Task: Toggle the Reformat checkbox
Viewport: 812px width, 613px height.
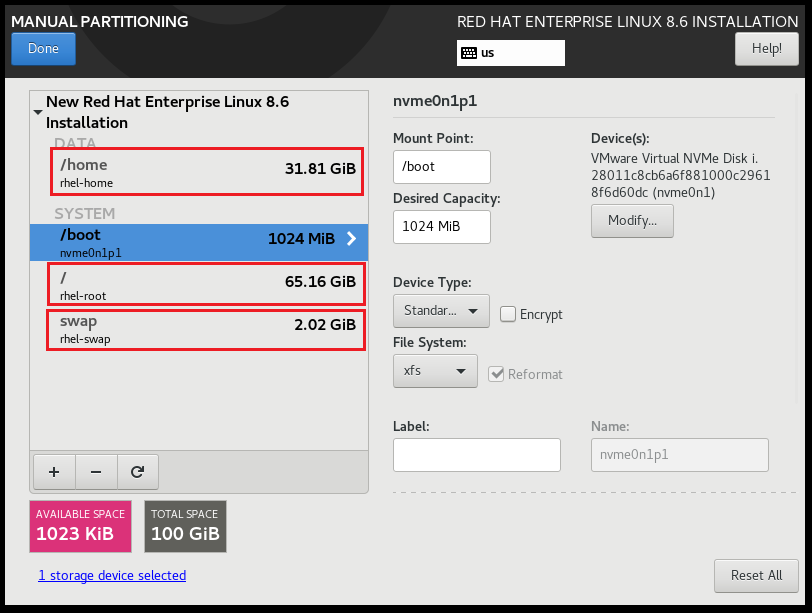Action: coord(496,374)
